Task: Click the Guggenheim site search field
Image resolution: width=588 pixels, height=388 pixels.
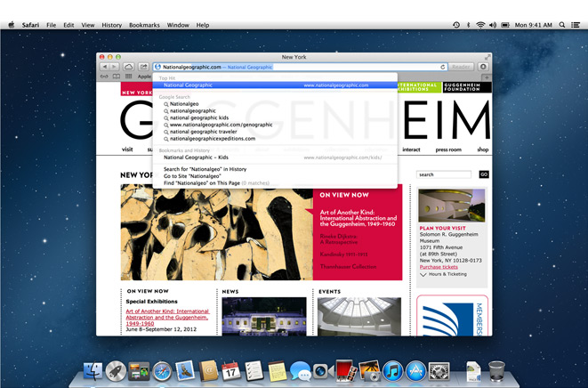Action: 446,174
